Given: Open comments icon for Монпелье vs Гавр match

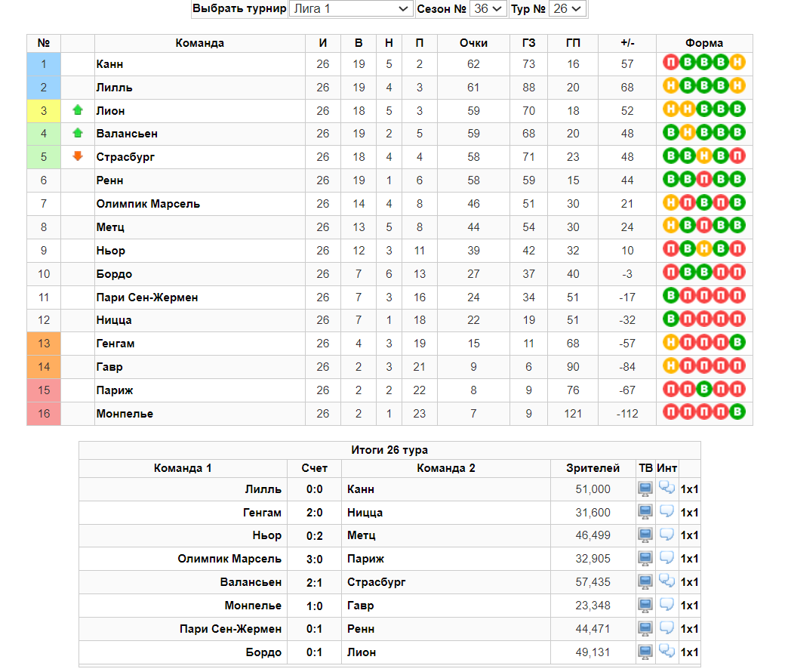Looking at the screenshot, I should 666,604.
